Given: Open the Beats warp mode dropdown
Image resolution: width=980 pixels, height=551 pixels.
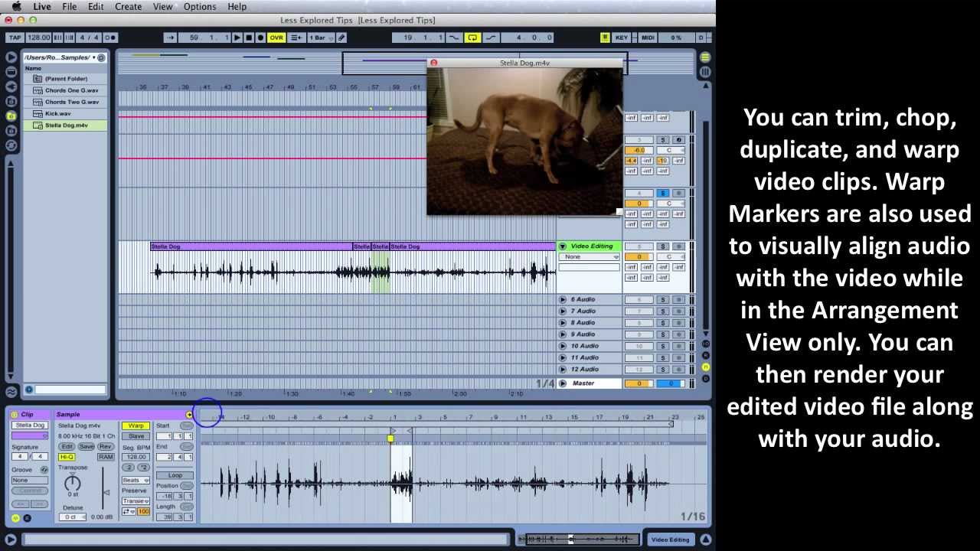Looking at the screenshot, I should pyautogui.click(x=136, y=481).
